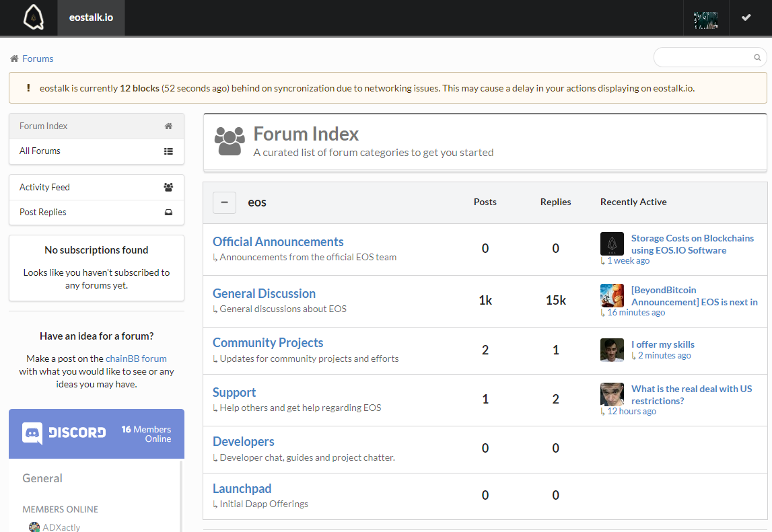Open avatar of 'I offer my skills' author
The height and width of the screenshot is (532, 772).
point(612,350)
